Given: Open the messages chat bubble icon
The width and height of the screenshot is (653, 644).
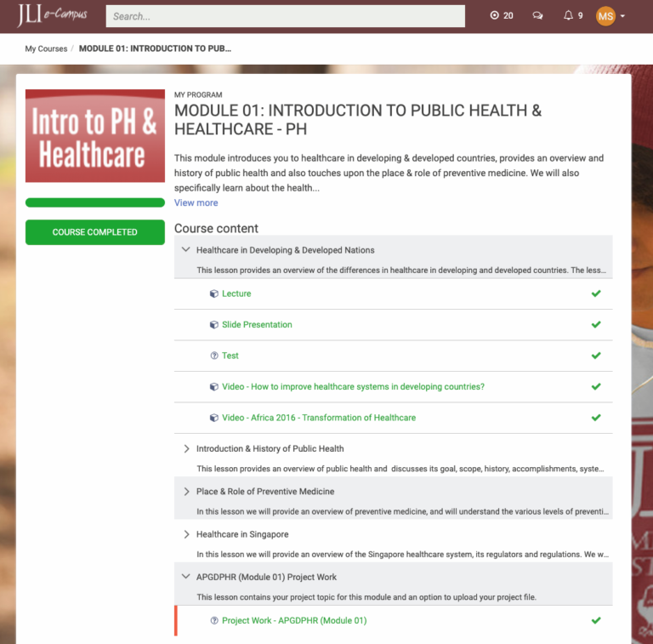Looking at the screenshot, I should tap(537, 15).
